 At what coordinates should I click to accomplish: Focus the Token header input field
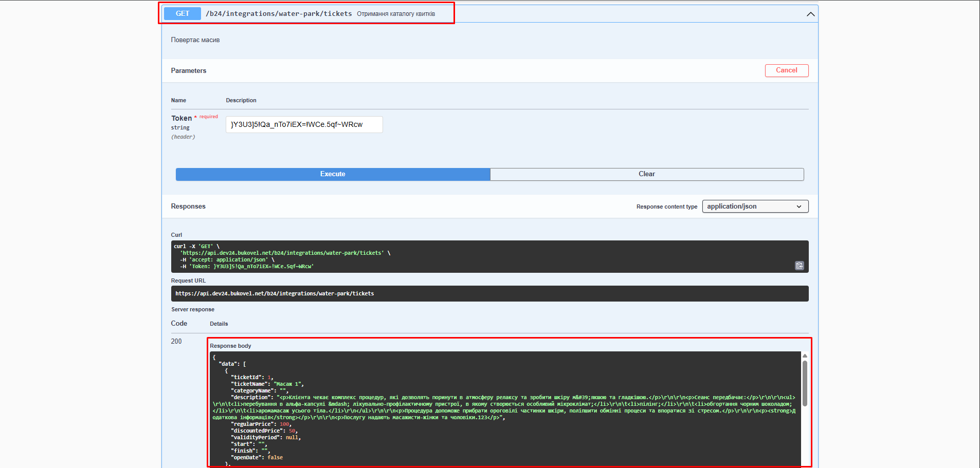click(x=304, y=125)
